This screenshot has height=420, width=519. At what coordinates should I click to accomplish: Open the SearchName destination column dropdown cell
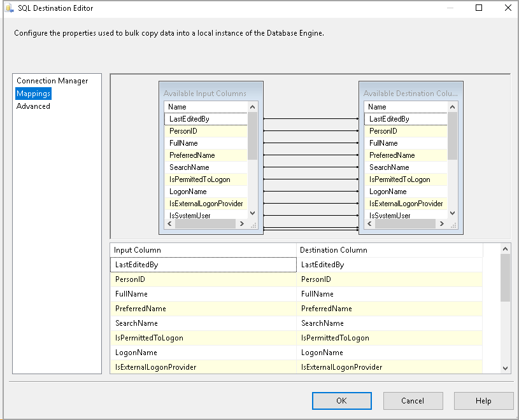tap(388, 323)
